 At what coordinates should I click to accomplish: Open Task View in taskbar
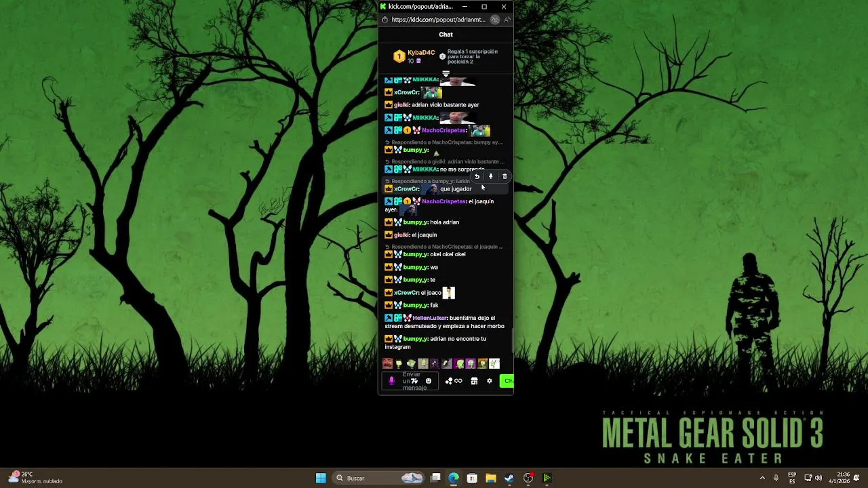[435, 478]
